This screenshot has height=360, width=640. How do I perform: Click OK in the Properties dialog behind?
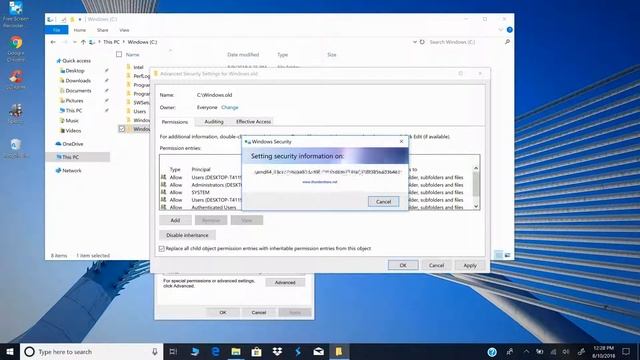(222, 312)
